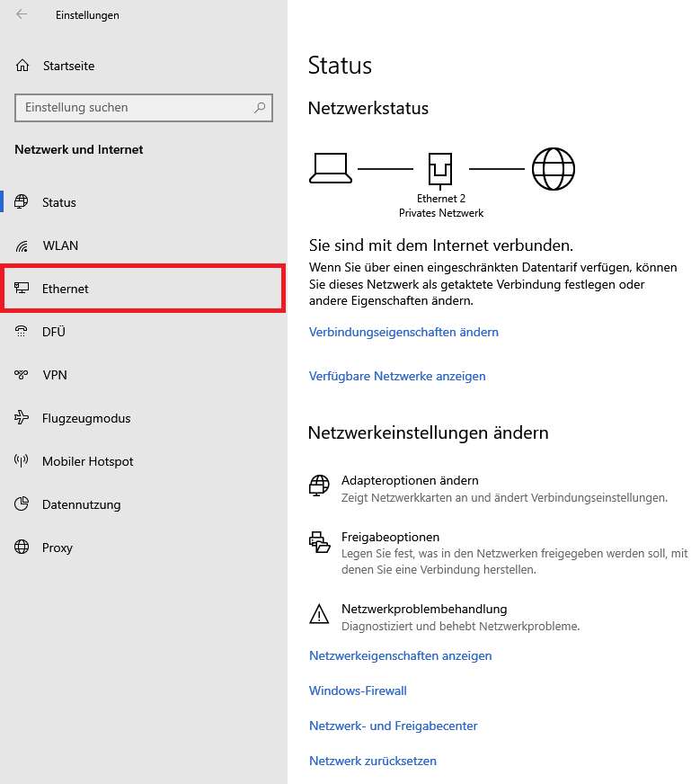Viewport: 700px width, 784px height.
Task: Select the Flugzeugmodus airplane icon
Action: [x=22, y=418]
